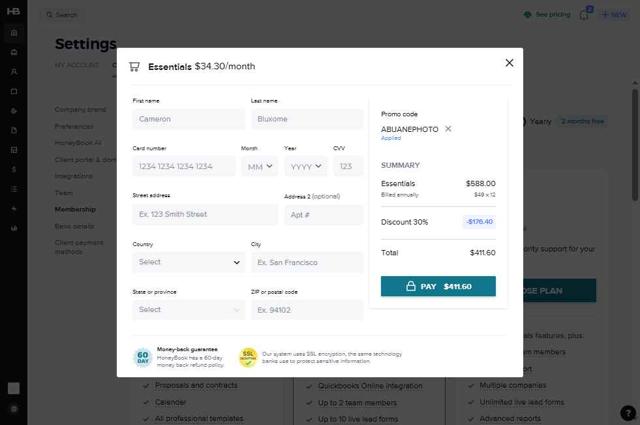
Task: Click the Applied promo status text
Action: (x=391, y=138)
